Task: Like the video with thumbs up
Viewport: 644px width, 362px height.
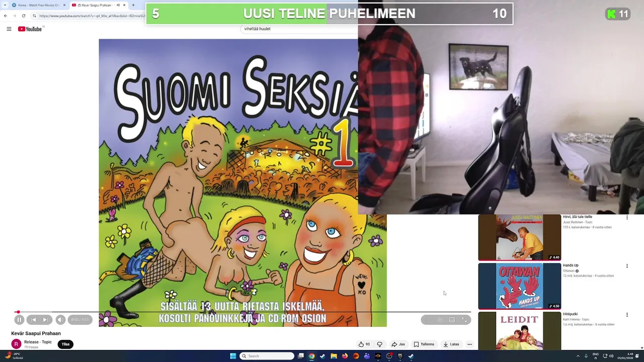Action: (364, 344)
